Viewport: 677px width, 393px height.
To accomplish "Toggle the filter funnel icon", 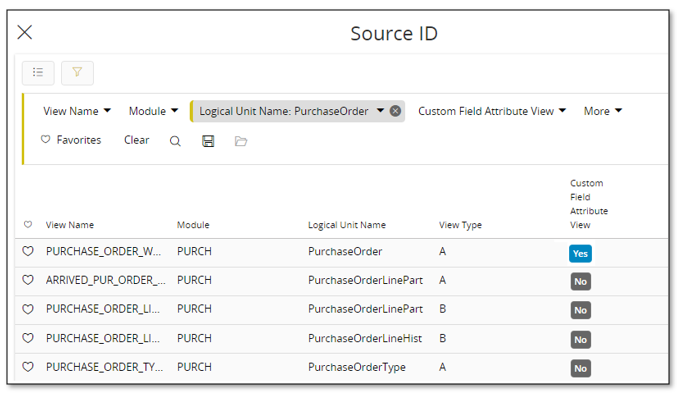I will (x=77, y=73).
